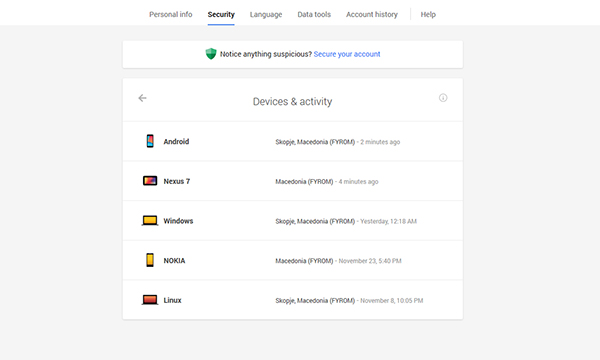Viewport: 600px width, 360px height.
Task: Open the Help tab
Action: pos(428,15)
